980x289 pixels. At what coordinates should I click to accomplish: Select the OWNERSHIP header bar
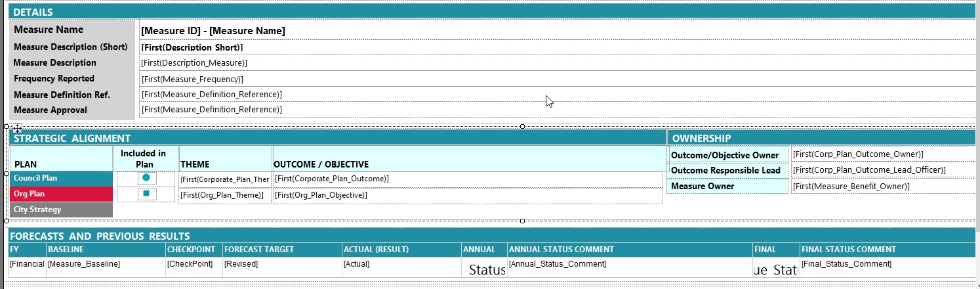click(x=821, y=138)
